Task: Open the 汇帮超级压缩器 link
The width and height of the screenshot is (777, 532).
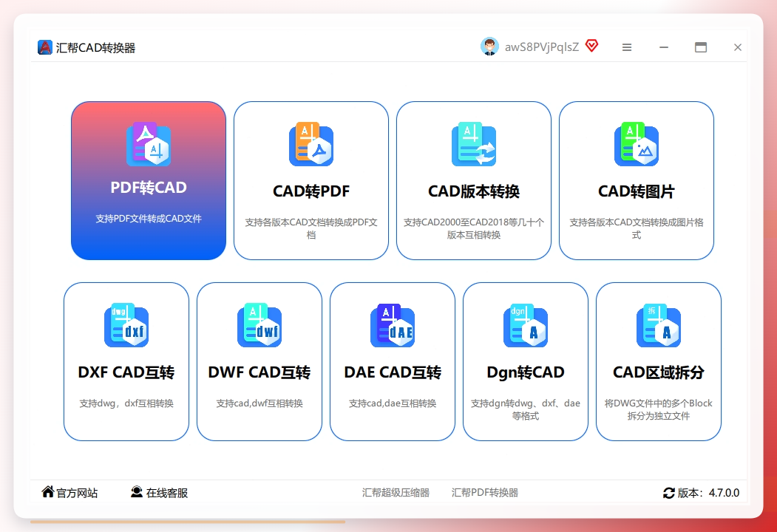Action: (396, 492)
